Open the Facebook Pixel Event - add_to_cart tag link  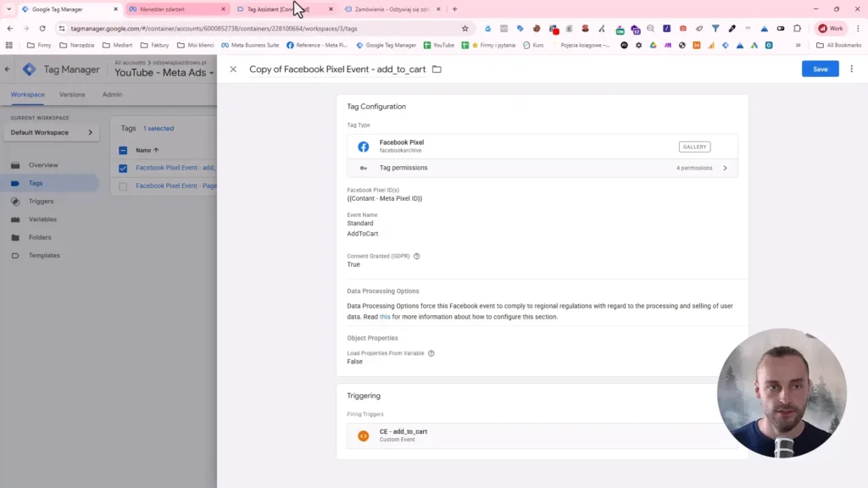point(176,168)
